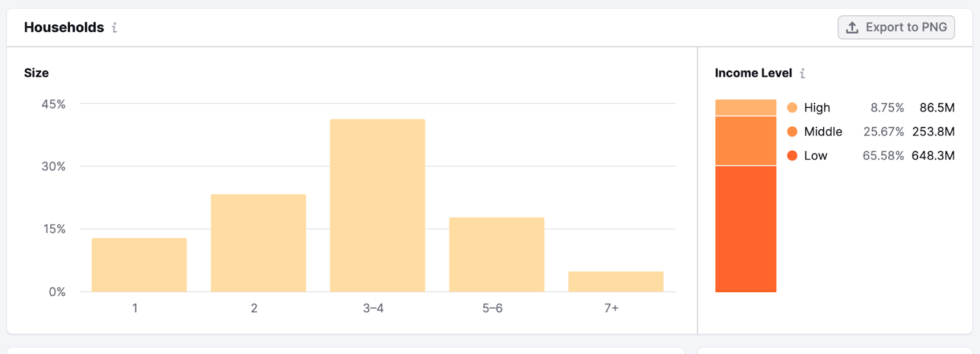Click the Low income legend dot

[x=792, y=156]
